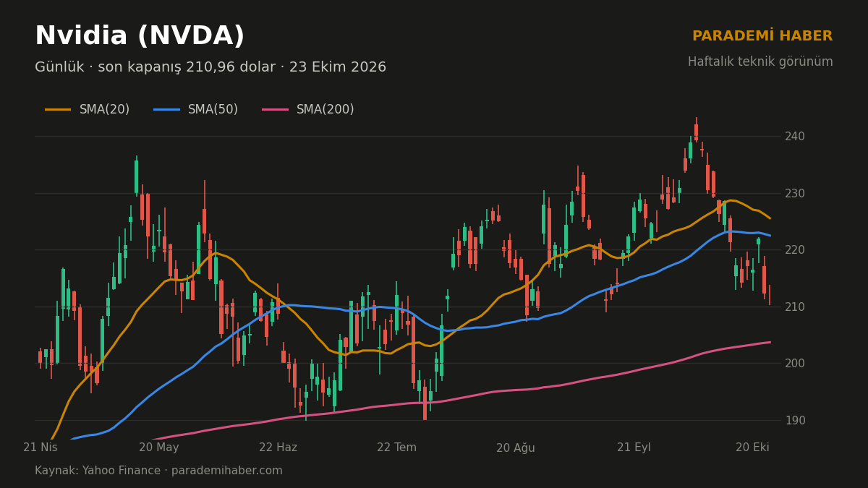Click the SMA(50) legend label
This screenshot has height=488, width=868.
213,110
